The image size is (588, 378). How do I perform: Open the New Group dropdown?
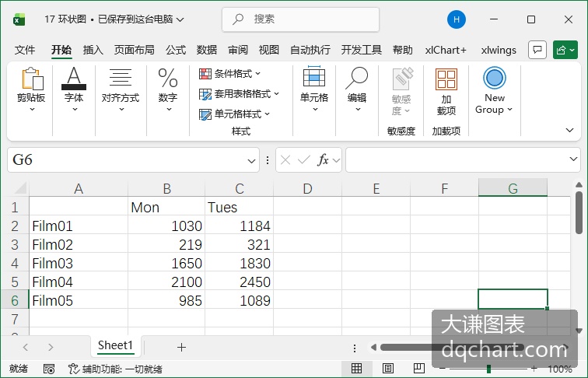click(x=494, y=92)
